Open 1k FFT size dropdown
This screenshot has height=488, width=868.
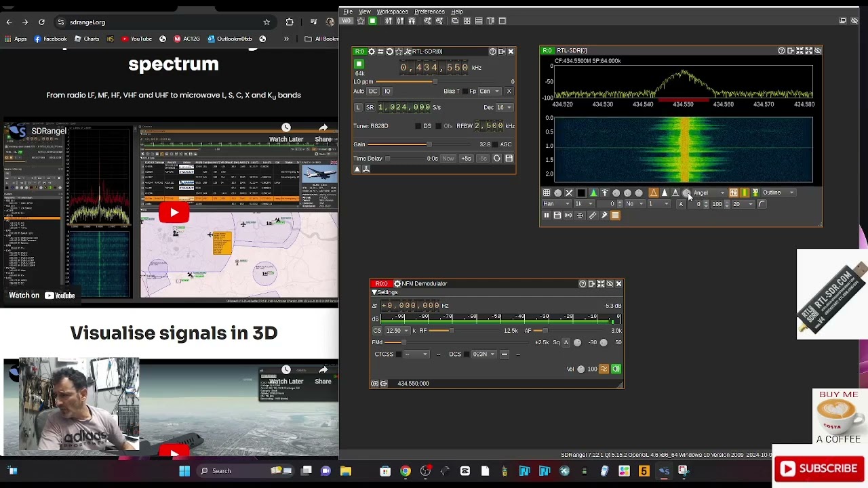[584, 204]
